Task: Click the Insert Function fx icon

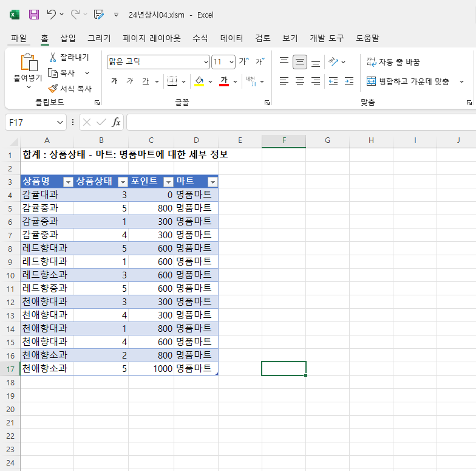Action: (x=116, y=122)
